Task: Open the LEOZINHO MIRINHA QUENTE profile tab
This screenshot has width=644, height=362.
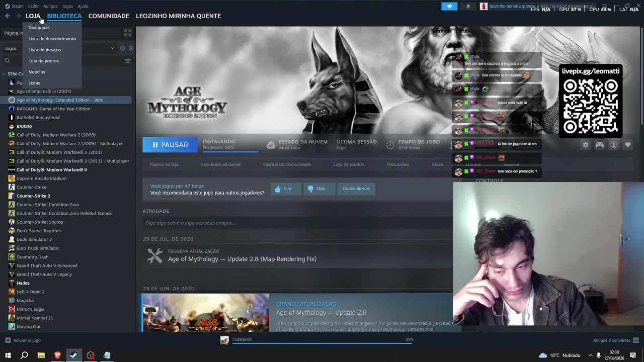Action: click(x=178, y=16)
